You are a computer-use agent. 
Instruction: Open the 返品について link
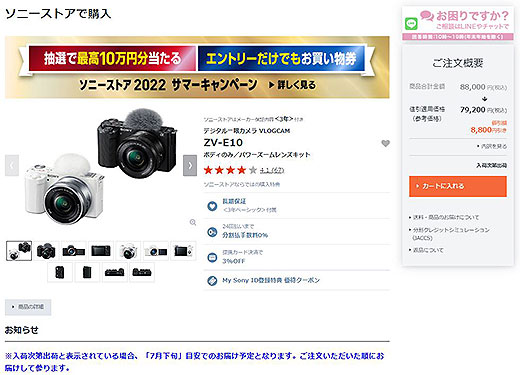pos(427,250)
